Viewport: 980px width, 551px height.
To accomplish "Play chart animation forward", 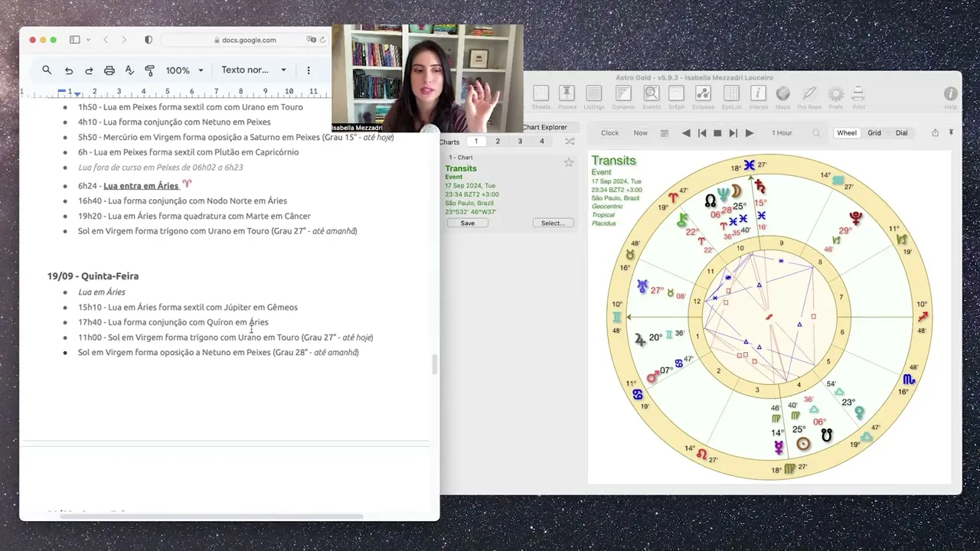I will coord(750,133).
